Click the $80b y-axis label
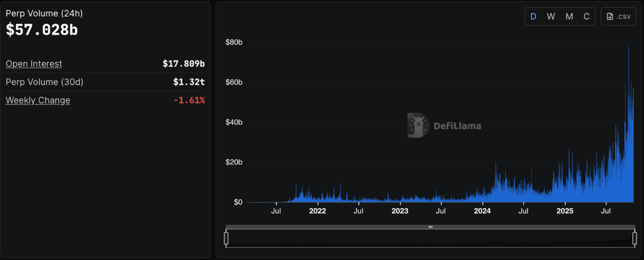Viewport: 644px width, 260px height. [233, 42]
